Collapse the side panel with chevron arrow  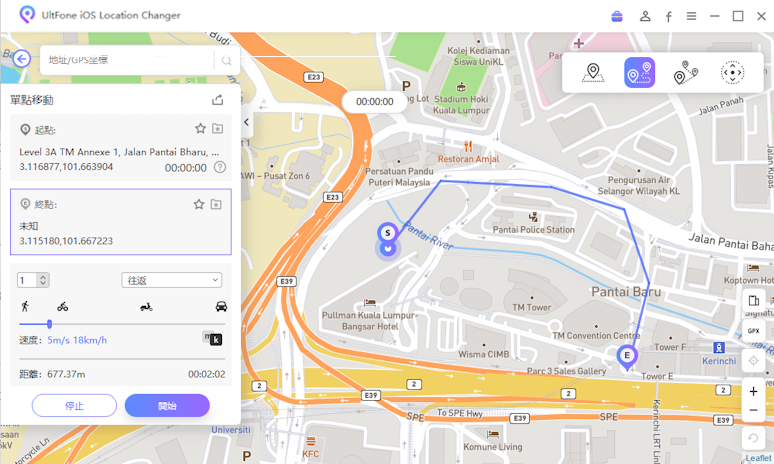pos(246,122)
